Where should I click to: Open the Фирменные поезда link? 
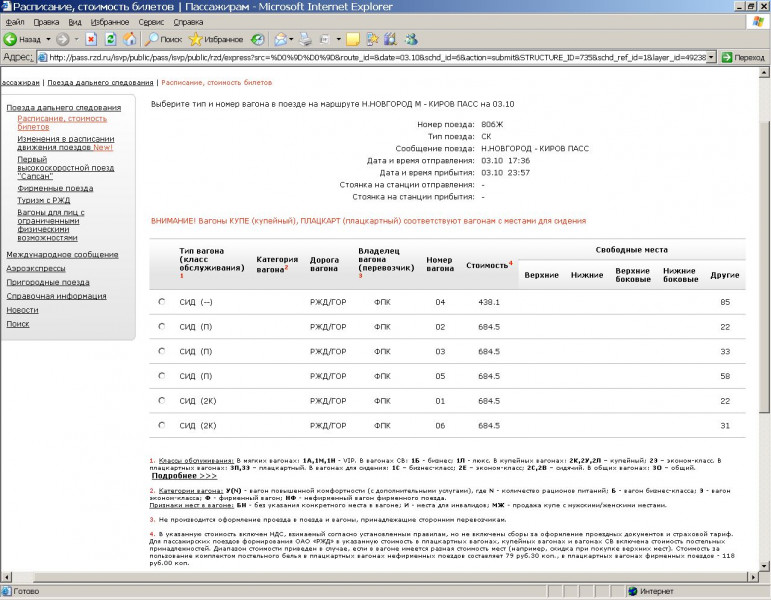pos(55,188)
